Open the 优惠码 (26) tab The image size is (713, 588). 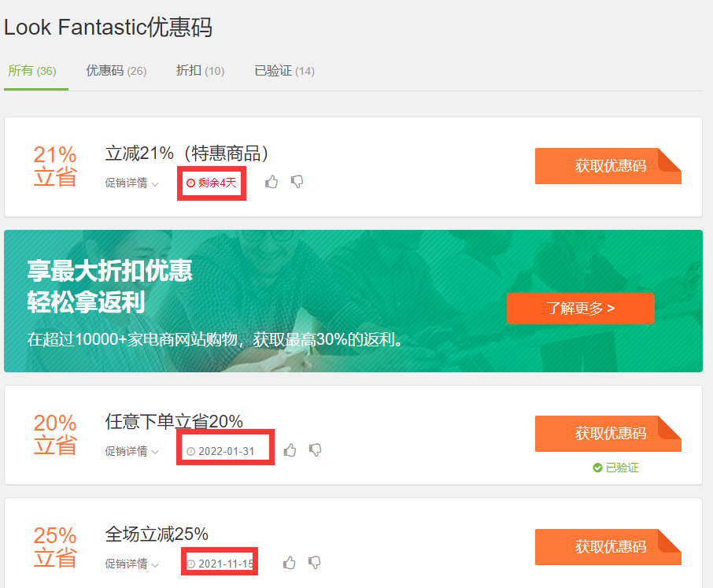(x=116, y=71)
